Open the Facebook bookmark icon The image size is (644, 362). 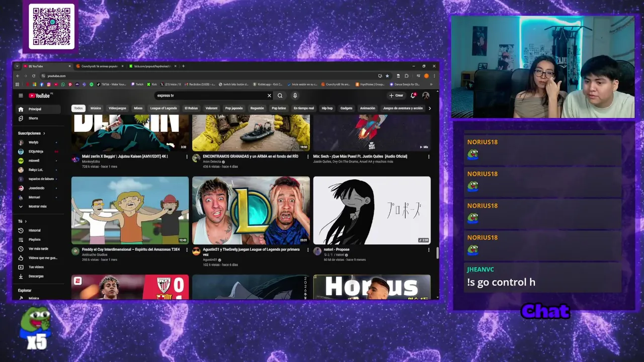point(42,84)
